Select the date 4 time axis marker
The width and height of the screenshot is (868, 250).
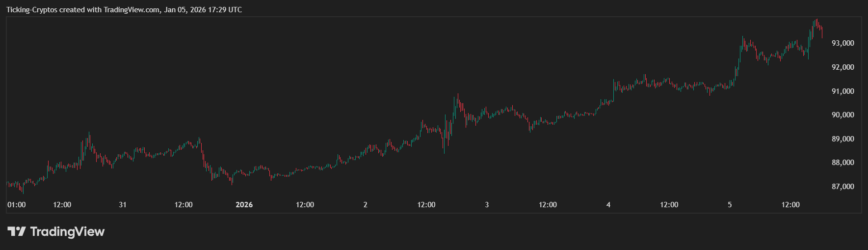(x=608, y=205)
